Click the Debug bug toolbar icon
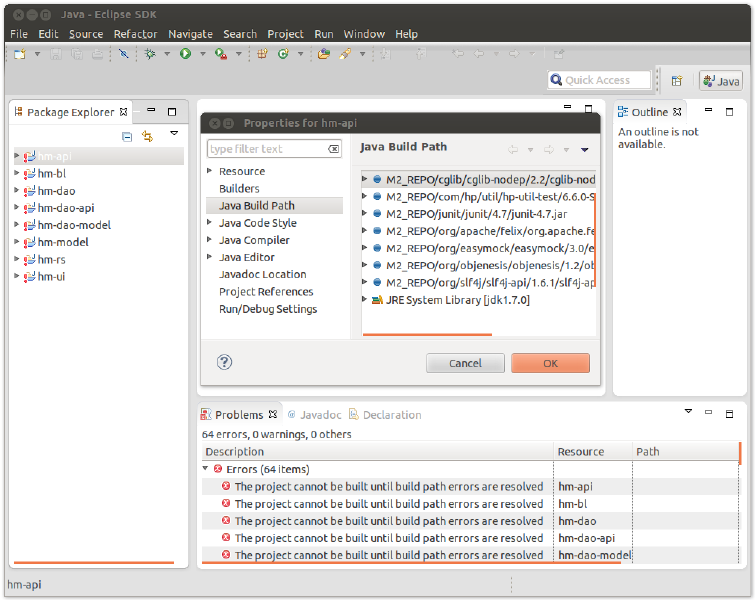Image resolution: width=756 pixels, height=600 pixels. 151,54
